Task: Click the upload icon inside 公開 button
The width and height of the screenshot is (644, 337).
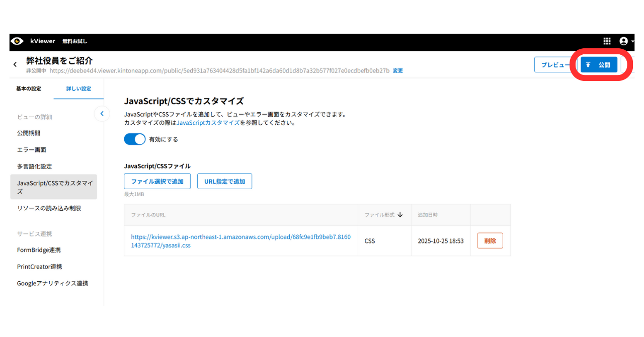Action: (x=588, y=64)
